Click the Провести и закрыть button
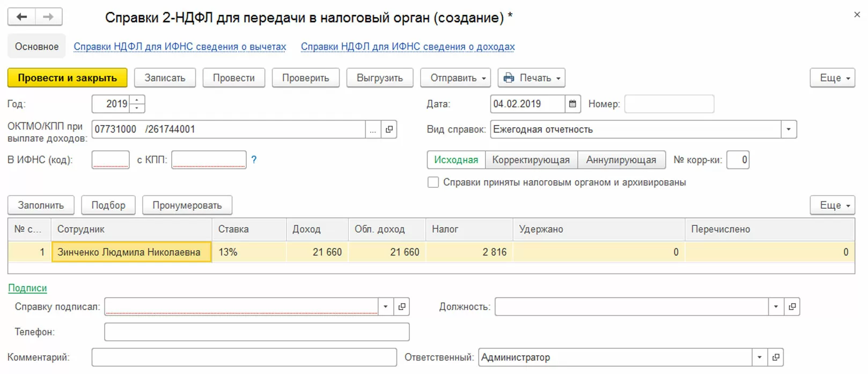 (67, 78)
